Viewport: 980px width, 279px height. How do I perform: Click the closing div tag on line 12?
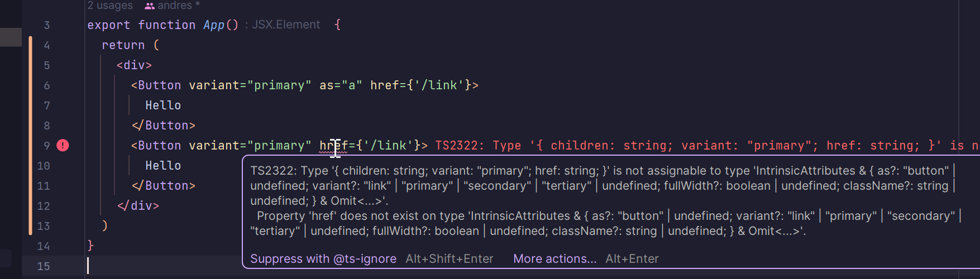pyautogui.click(x=138, y=206)
